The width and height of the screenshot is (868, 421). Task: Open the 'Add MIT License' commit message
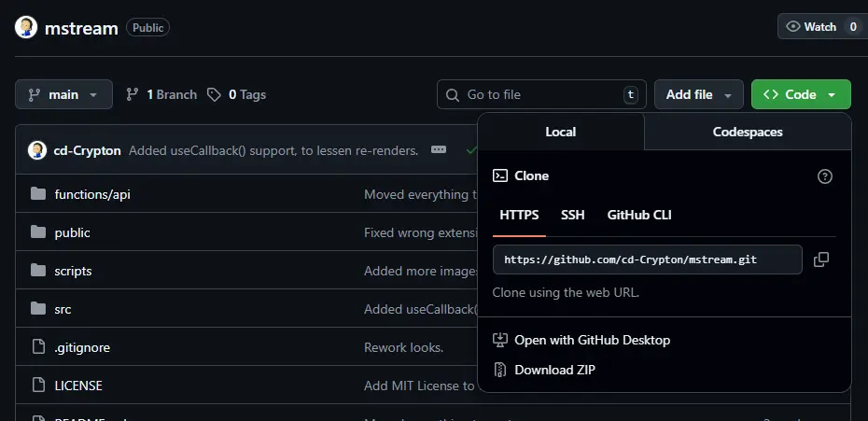(x=419, y=386)
